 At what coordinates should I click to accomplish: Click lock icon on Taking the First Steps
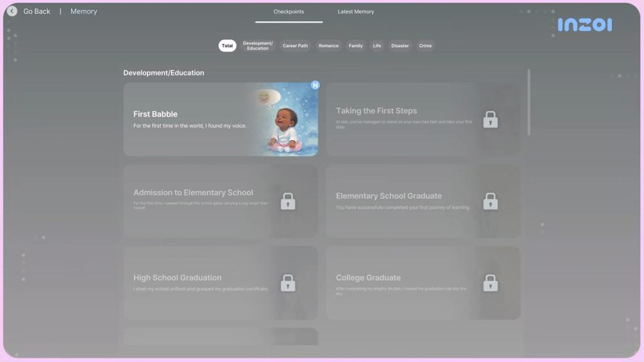[x=490, y=119]
